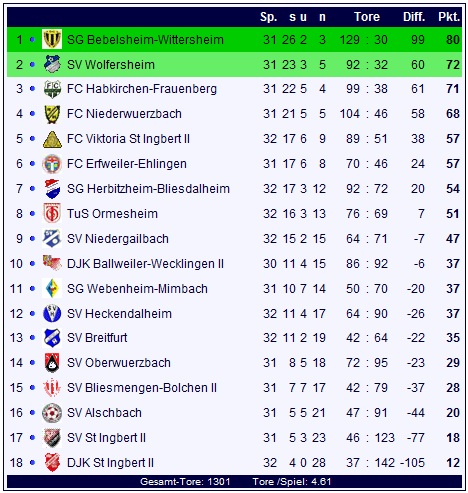Select the FC Erfweiler-Ehlingen team name

click(x=127, y=164)
